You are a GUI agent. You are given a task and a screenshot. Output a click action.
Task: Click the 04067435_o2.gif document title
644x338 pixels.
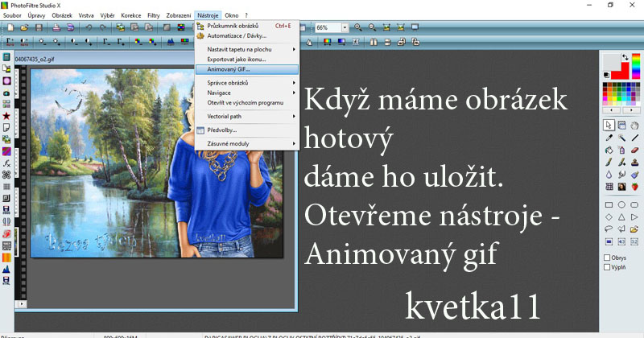point(35,59)
